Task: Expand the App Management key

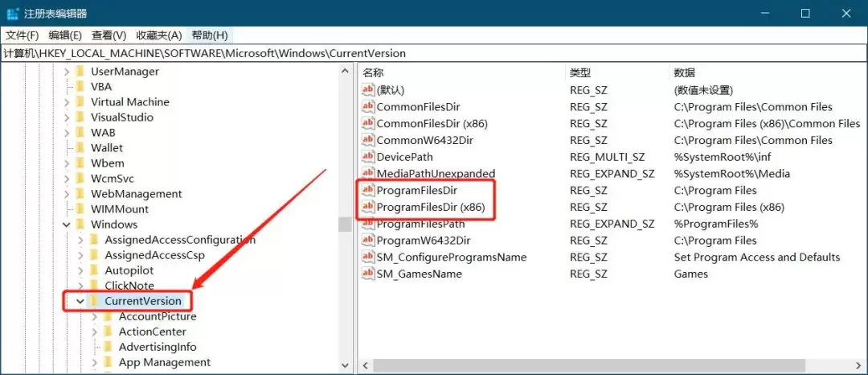Action: tap(95, 363)
